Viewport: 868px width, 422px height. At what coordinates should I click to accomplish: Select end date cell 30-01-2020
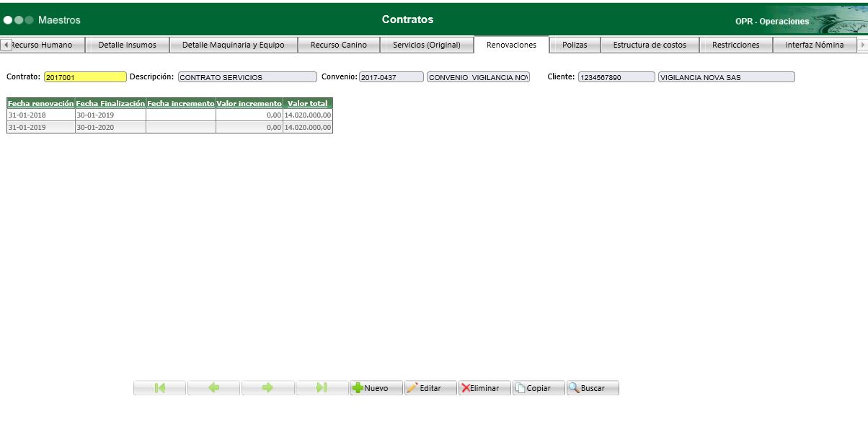(x=110, y=127)
